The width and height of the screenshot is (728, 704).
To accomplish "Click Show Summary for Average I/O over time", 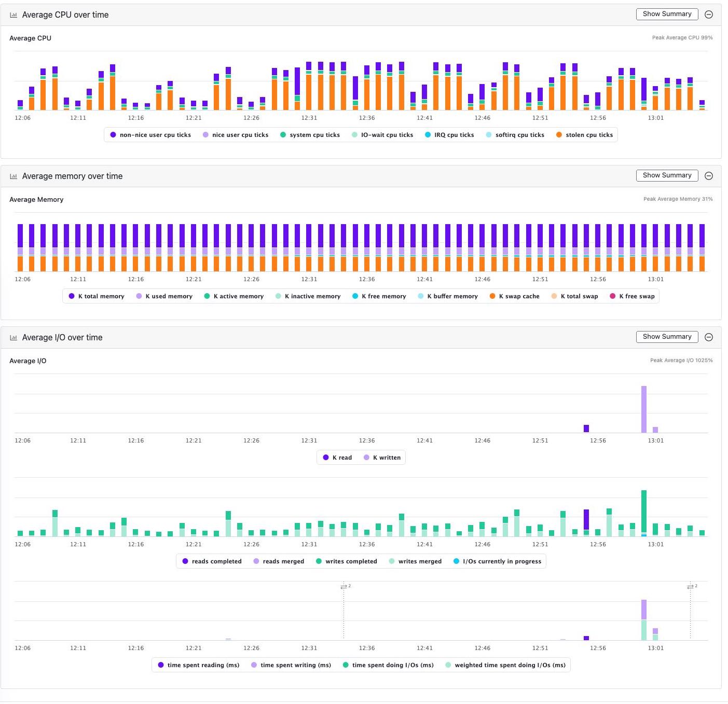I will tap(666, 336).
